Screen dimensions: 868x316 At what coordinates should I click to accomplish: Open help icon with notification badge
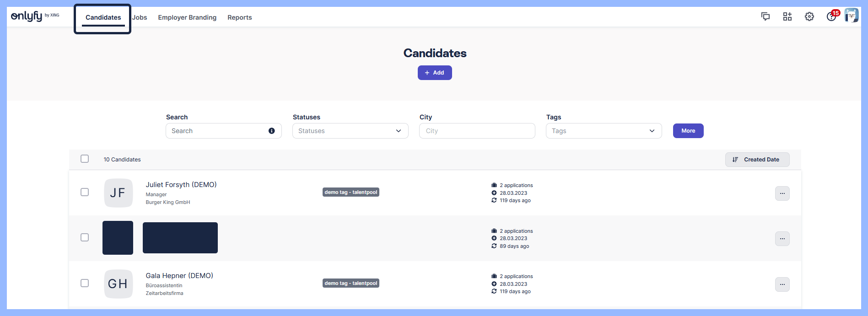[x=832, y=16]
